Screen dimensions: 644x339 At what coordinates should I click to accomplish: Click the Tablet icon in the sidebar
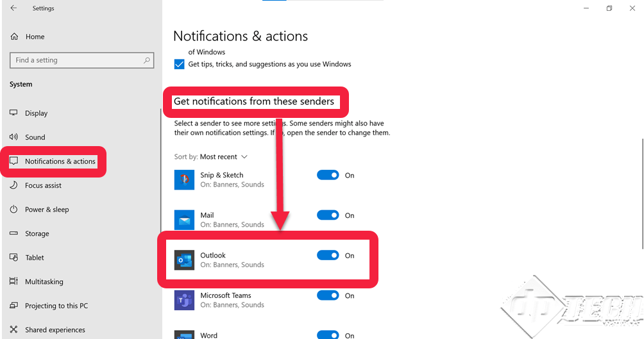13,258
